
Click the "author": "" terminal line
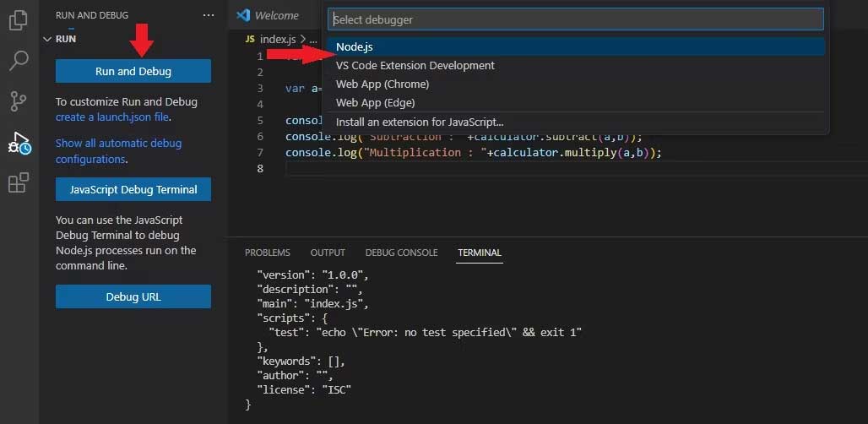[296, 375]
